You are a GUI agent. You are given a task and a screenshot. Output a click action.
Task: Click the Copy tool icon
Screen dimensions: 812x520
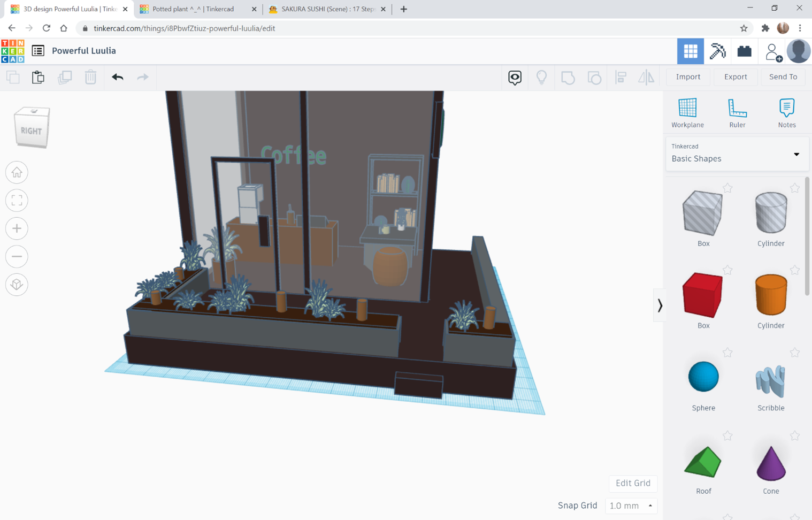click(x=13, y=77)
